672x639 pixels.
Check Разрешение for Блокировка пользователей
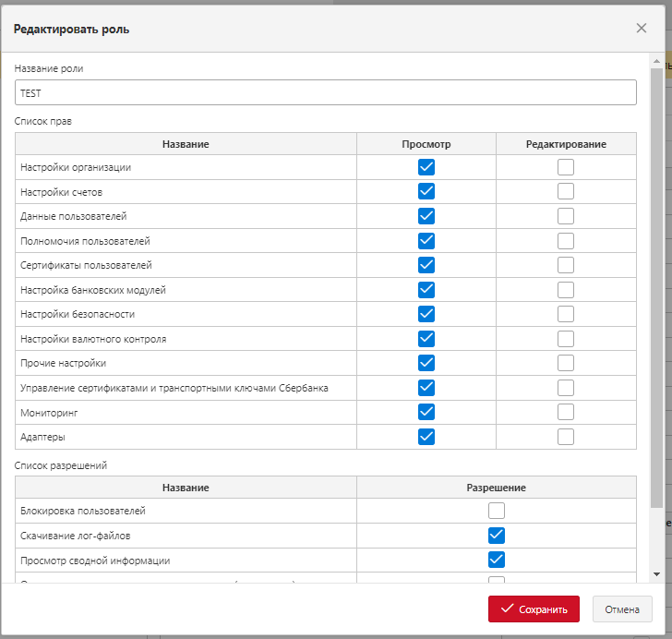pyautogui.click(x=497, y=511)
